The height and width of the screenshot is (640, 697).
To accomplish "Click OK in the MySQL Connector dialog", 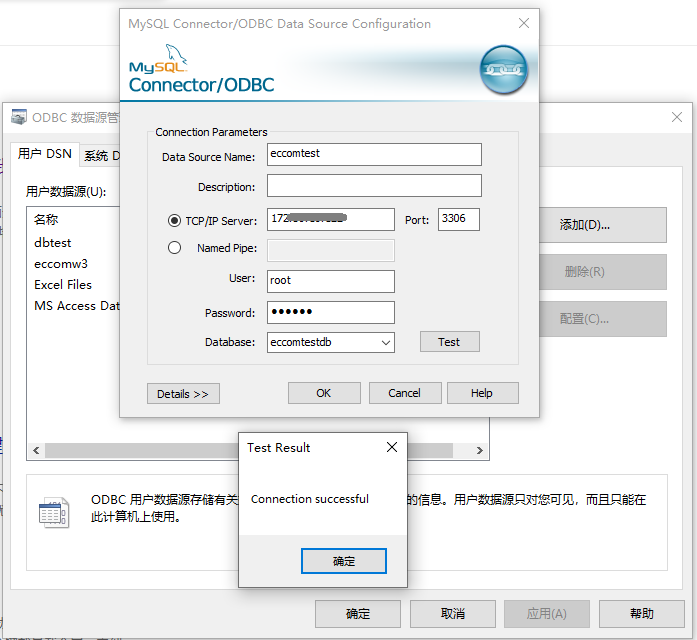I will pyautogui.click(x=324, y=393).
